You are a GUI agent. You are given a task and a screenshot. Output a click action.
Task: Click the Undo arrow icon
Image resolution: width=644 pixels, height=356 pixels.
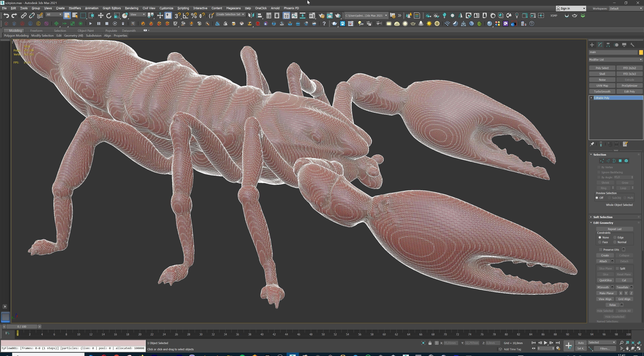6,15
